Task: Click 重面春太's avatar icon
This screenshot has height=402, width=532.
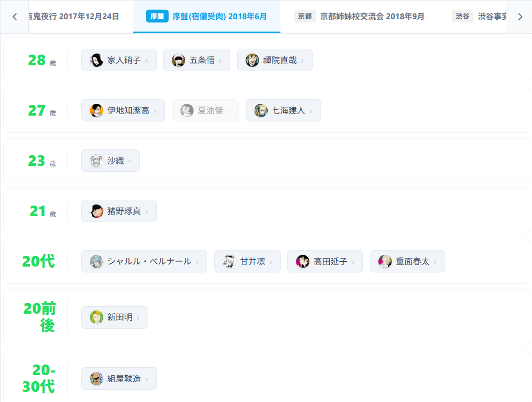Action: tap(385, 261)
